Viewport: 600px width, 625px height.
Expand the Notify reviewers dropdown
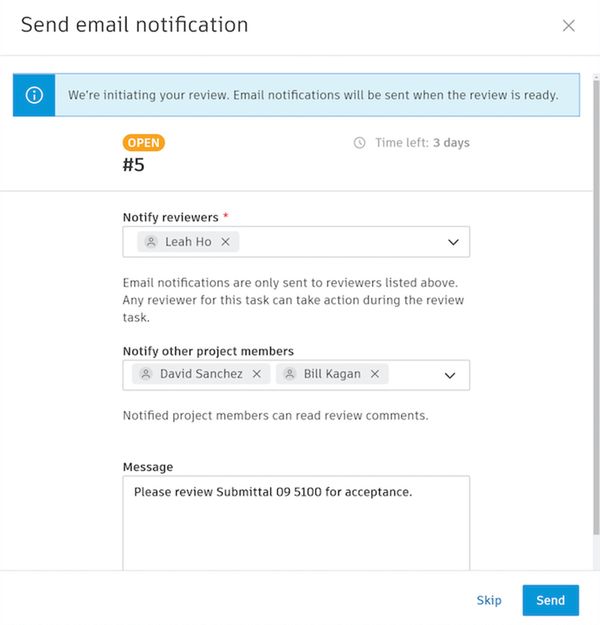coord(452,242)
